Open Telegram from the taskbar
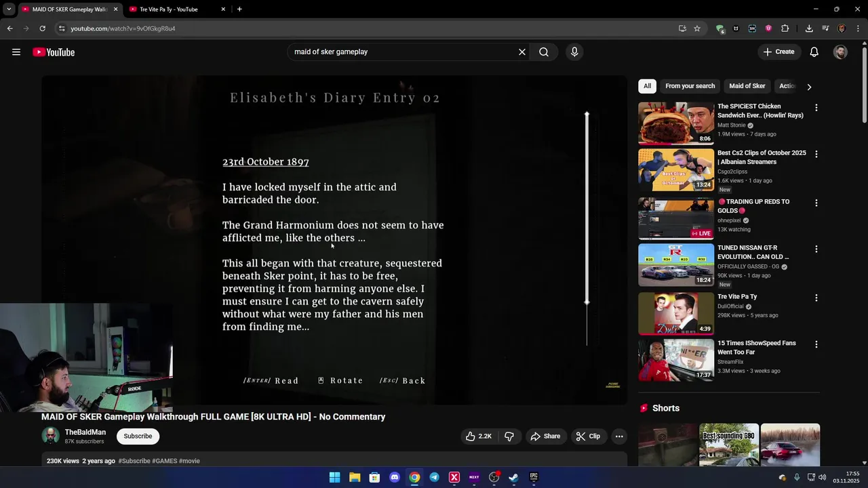This screenshot has width=868, height=488. [x=435, y=477]
